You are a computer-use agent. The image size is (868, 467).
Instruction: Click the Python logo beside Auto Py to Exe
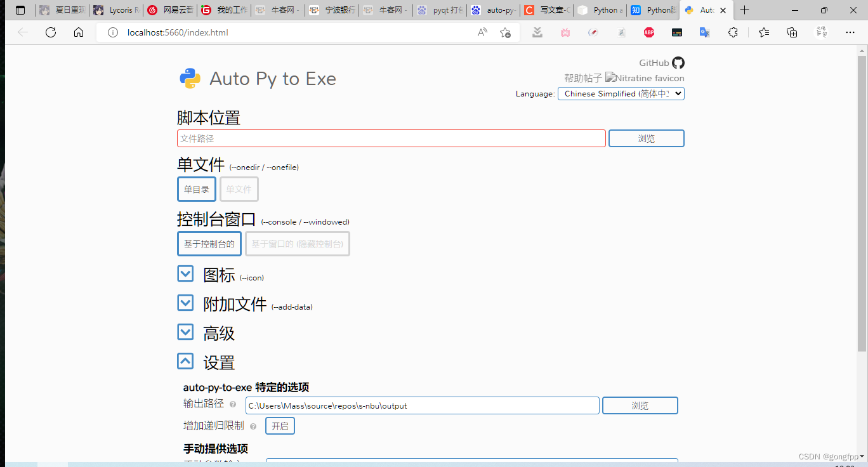(x=190, y=78)
